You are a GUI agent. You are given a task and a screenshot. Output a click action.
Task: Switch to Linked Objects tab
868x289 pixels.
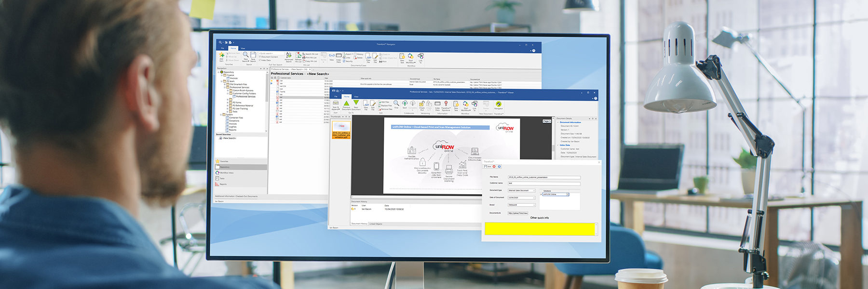tap(376, 224)
